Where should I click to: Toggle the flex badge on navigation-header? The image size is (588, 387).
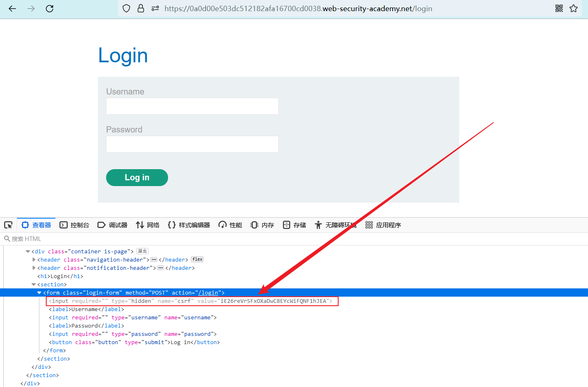click(x=197, y=259)
